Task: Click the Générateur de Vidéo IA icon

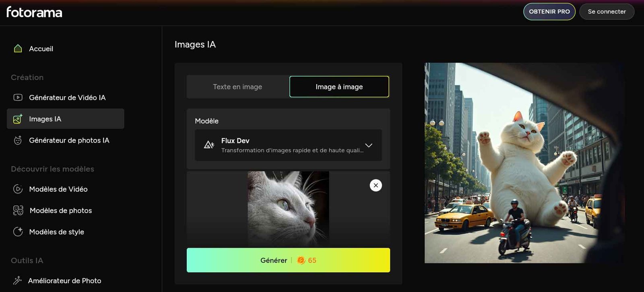Action: tap(18, 97)
